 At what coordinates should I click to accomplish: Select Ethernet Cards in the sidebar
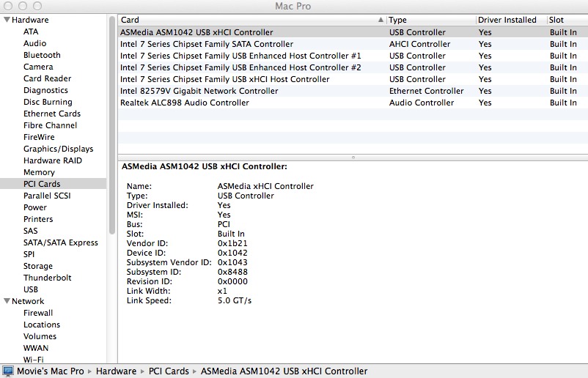tap(52, 114)
